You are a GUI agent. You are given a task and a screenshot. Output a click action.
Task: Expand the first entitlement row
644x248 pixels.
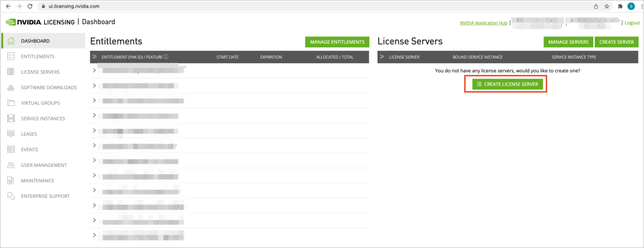94,70
